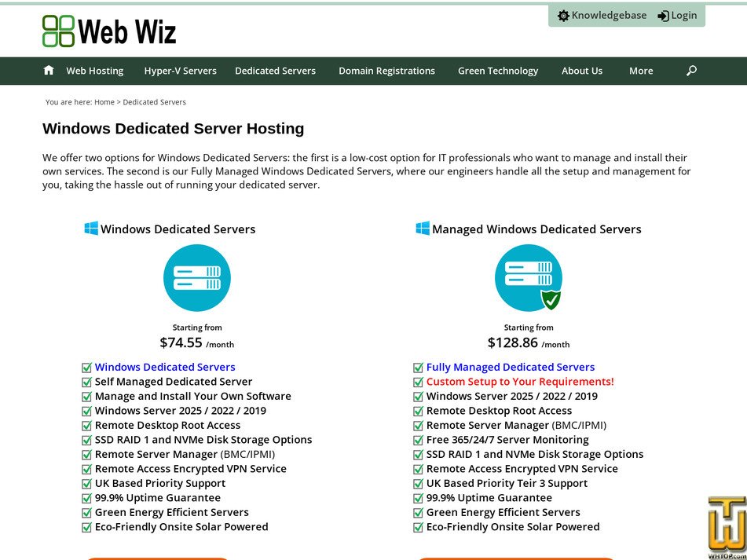
Task: Click the home icon in the navigation bar
Action: (x=48, y=70)
